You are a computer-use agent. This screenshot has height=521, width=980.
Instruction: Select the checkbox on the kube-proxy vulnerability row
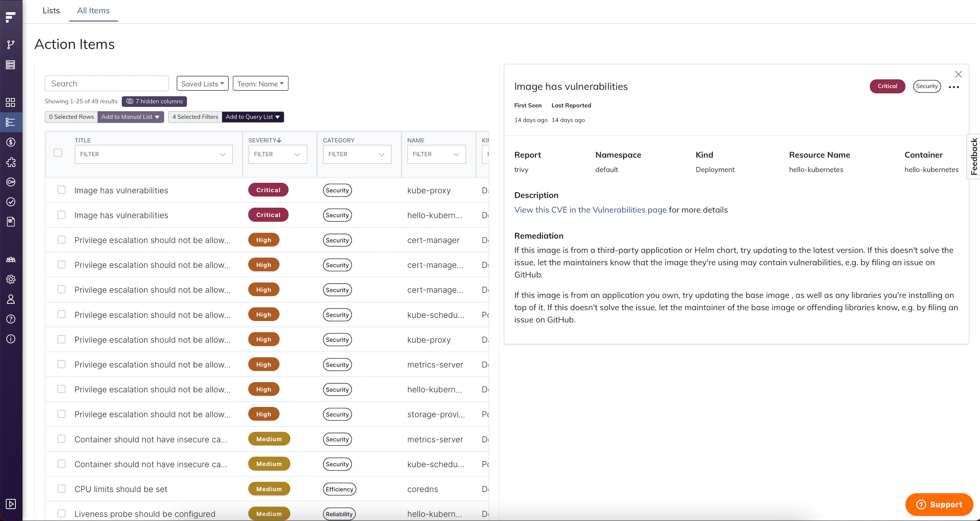62,190
